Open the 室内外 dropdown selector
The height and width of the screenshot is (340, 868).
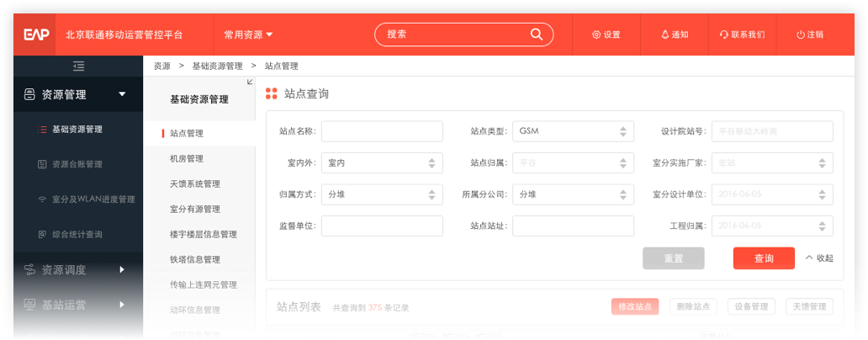[382, 163]
